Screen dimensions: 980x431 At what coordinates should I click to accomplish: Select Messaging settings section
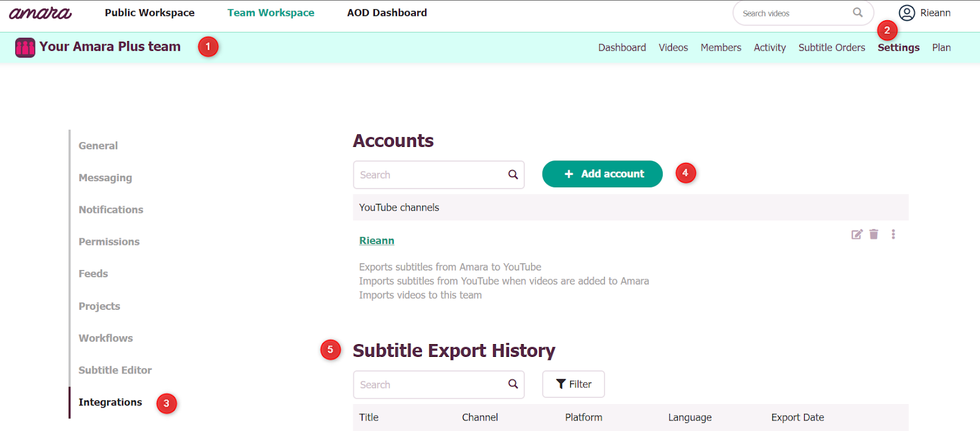click(105, 178)
